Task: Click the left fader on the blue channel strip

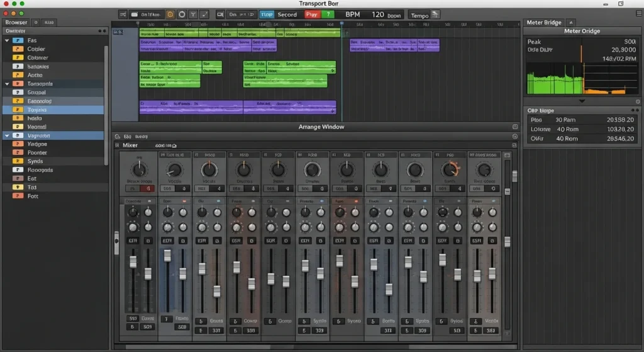Action: coord(167,256)
